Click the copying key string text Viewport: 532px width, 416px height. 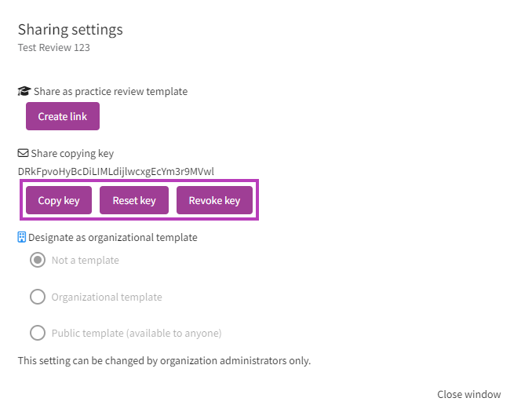[115, 171]
